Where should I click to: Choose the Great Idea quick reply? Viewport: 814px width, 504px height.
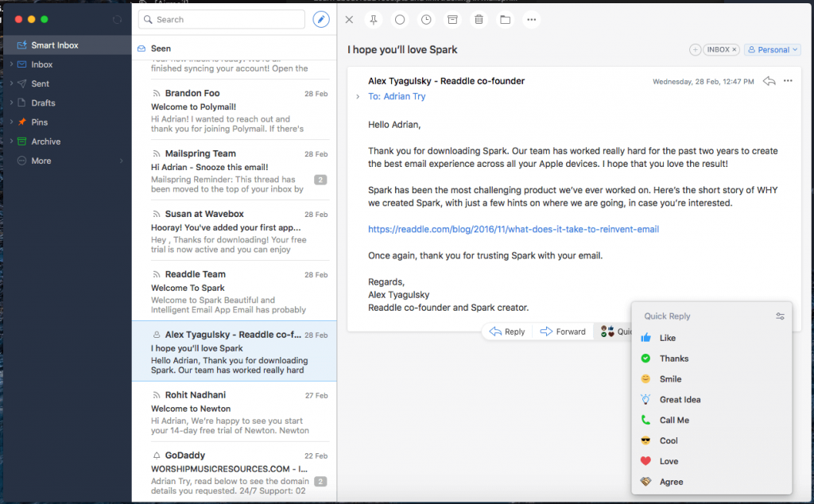(x=681, y=399)
